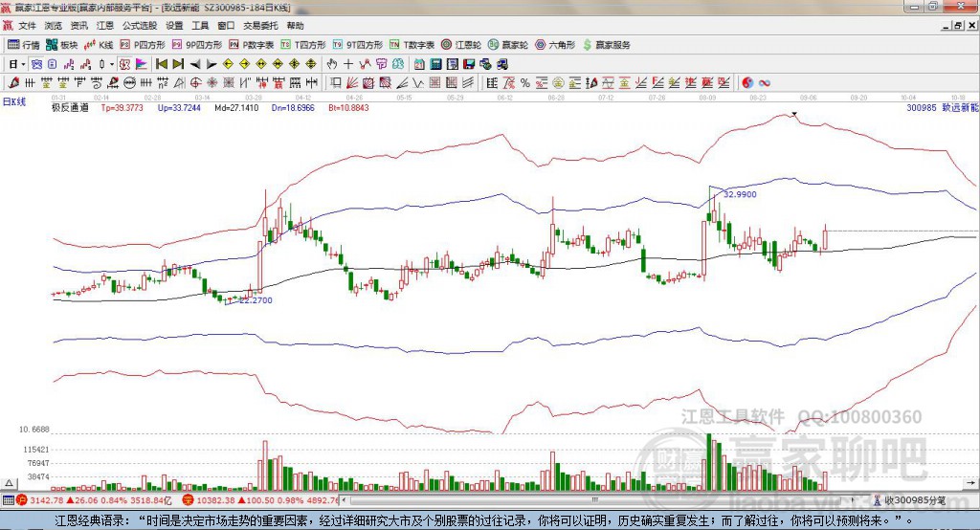Select the crosshair cursor tool
The width and height of the screenshot is (980, 530).
click(348, 64)
